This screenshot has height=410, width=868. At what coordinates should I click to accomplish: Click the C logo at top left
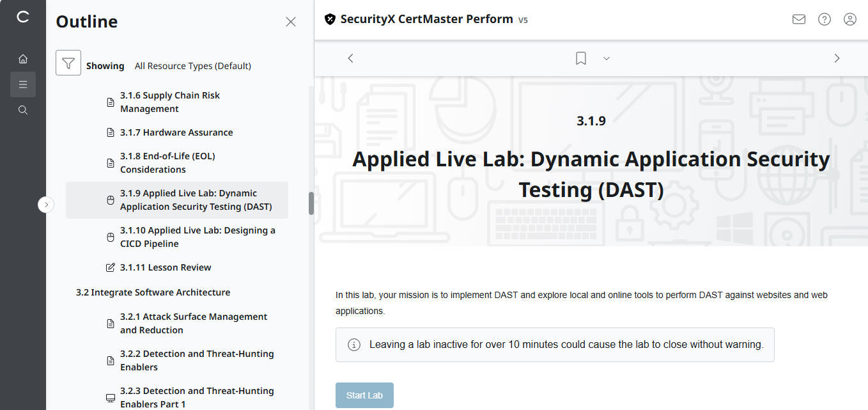[x=23, y=17]
